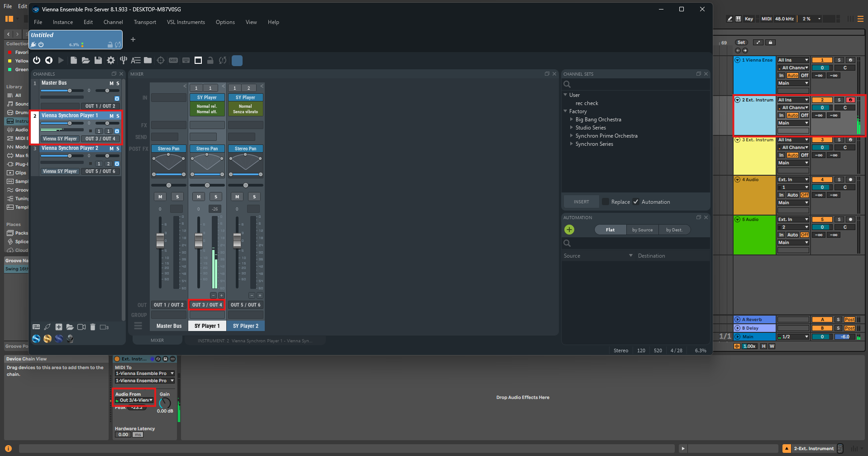Open the Options menu
This screenshot has width=868, height=456.
coord(225,22)
